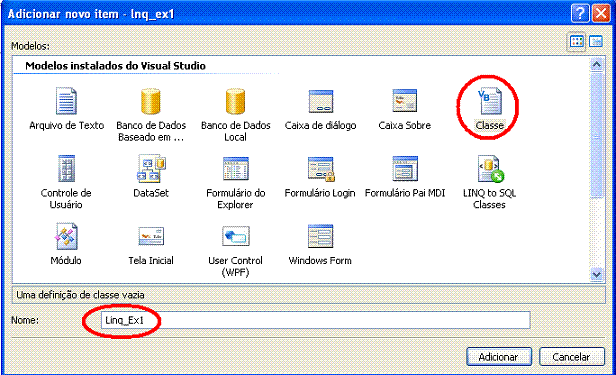Viewport: 616px width, 375px height.
Task: Select Formulário do Explorer template icon
Action: 236,168
